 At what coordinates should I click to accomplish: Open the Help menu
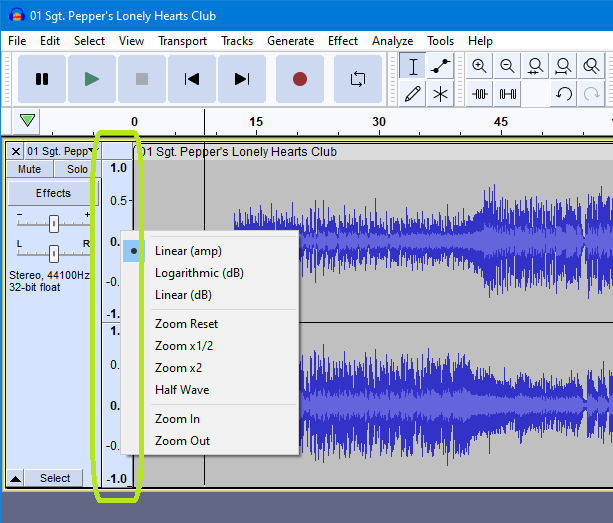tap(480, 41)
